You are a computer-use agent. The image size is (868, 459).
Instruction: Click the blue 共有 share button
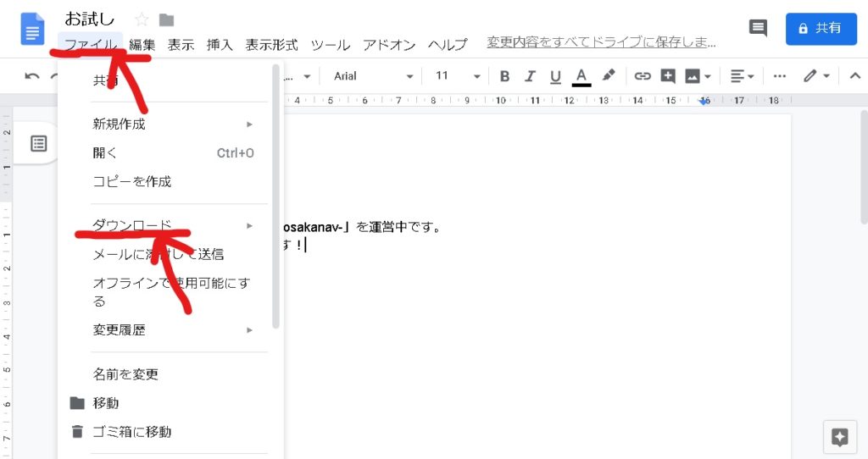[821, 28]
